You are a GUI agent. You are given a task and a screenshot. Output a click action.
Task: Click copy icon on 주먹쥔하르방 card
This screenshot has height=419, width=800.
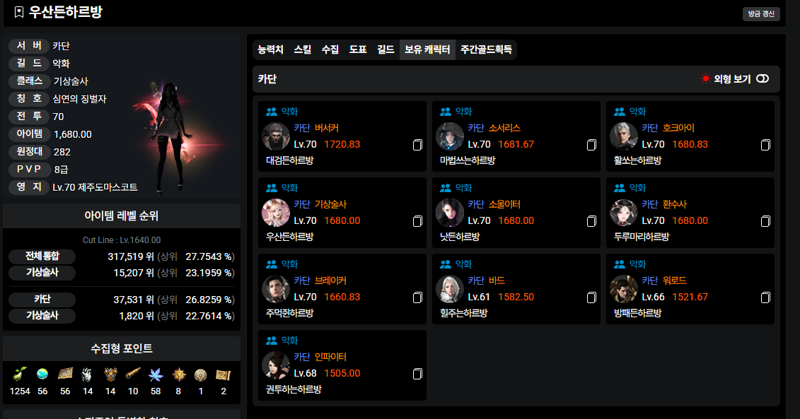click(417, 298)
